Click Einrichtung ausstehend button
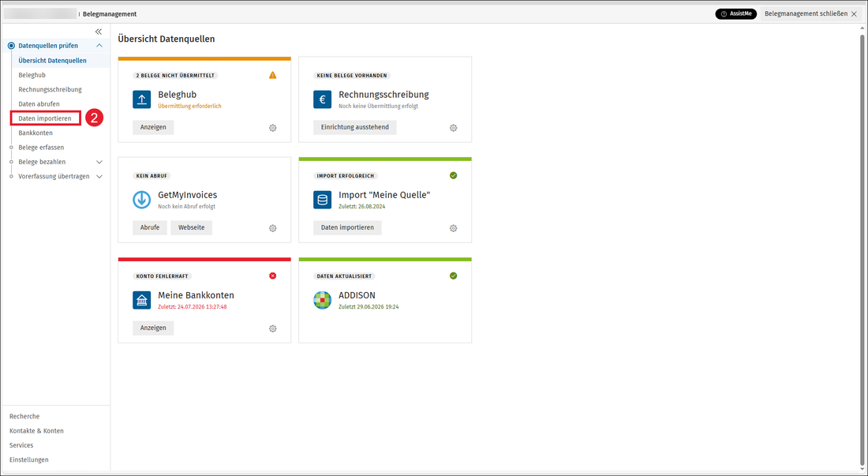The image size is (868, 476). coord(355,127)
